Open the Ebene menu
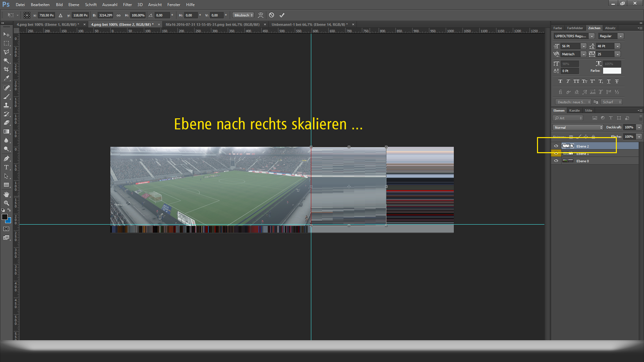 point(74,5)
